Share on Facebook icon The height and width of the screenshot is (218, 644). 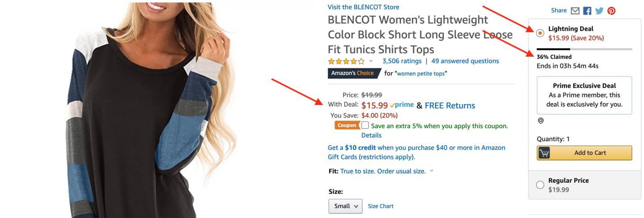(587, 11)
